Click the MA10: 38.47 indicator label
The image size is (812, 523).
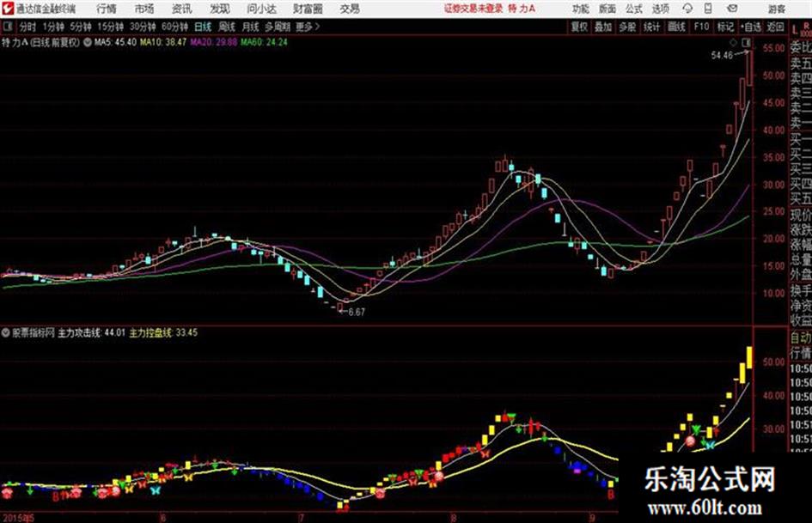[x=163, y=42]
